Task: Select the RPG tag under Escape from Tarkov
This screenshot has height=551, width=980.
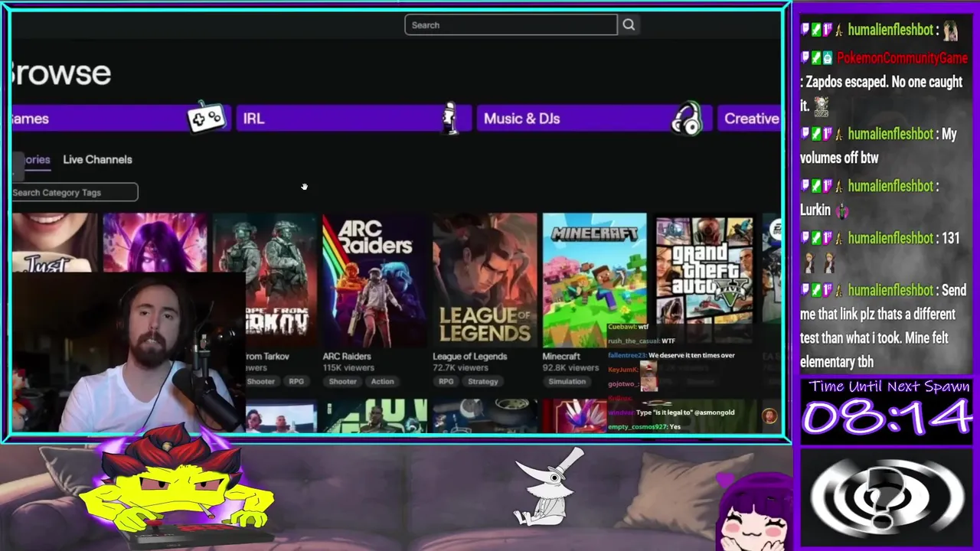Action: coord(296,381)
